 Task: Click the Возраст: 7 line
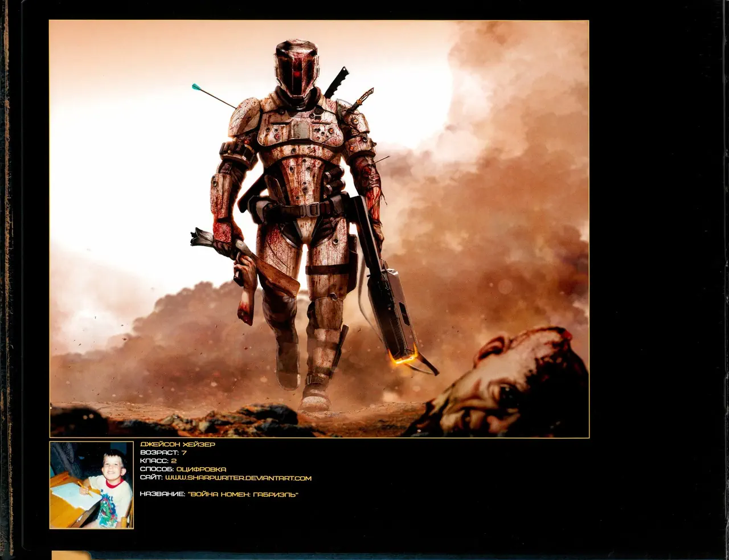(163, 452)
